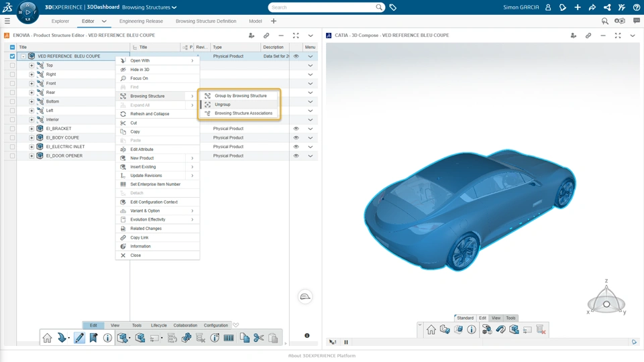Click the Information icon in 3D Compose toolbar
This screenshot has height=362, width=644.
472,330
